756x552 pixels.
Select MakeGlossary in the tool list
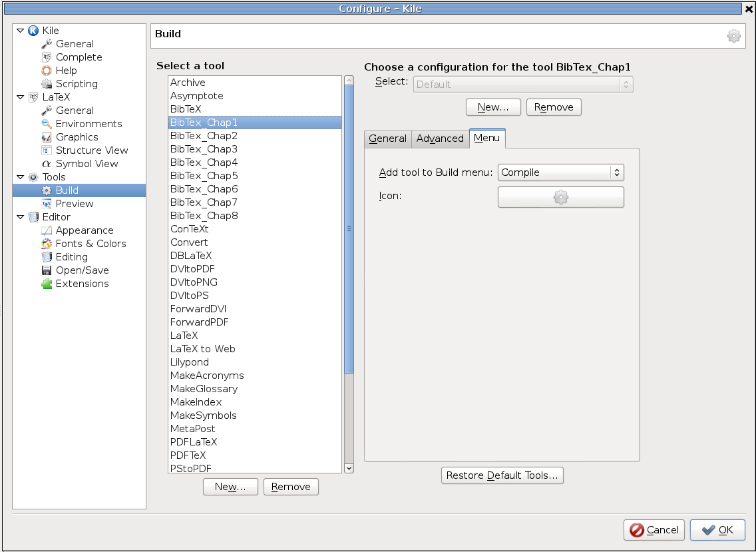click(255, 389)
